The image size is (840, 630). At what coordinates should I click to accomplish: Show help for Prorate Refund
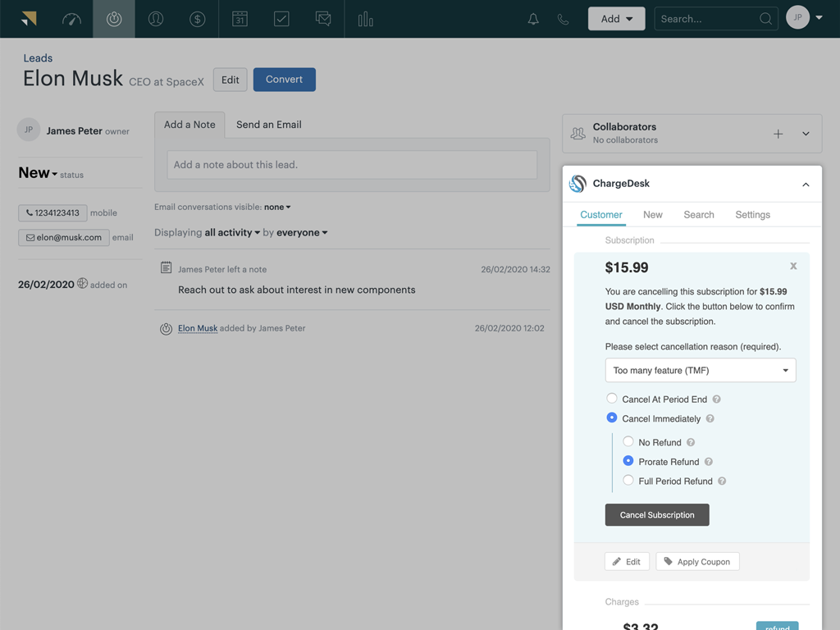click(708, 462)
